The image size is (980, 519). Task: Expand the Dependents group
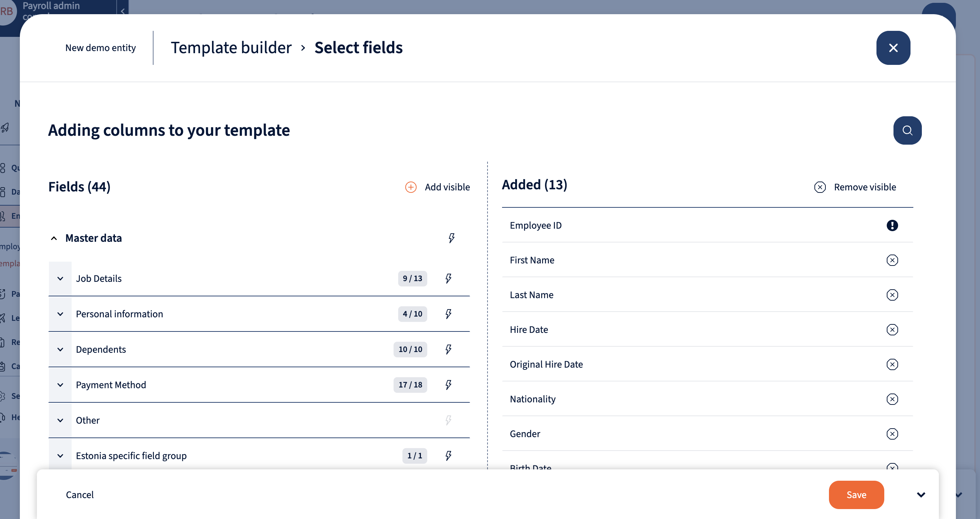tap(60, 349)
